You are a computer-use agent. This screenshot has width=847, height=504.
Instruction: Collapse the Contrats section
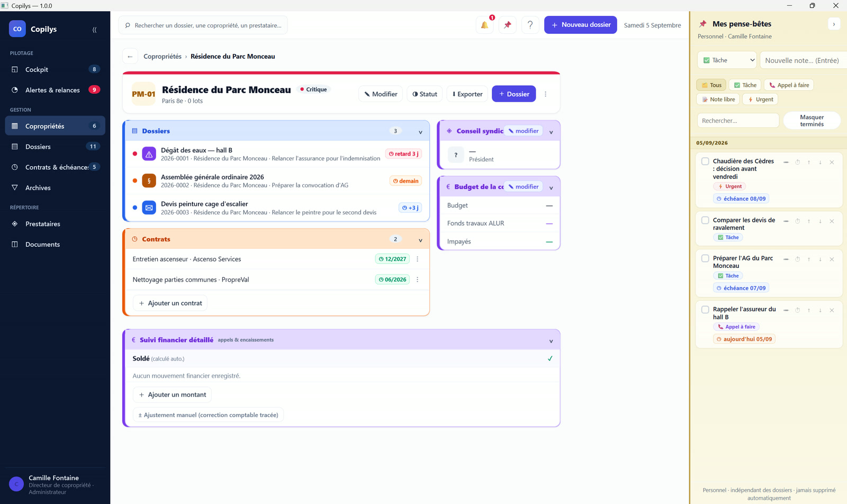tap(420, 240)
